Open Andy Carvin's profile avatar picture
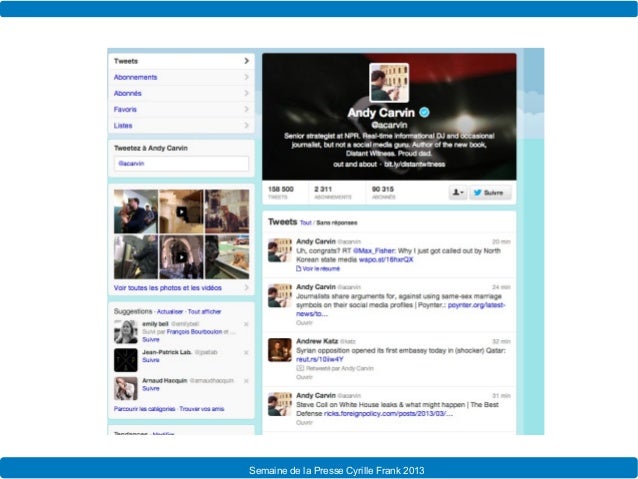Image resolution: width=638 pixels, height=479 pixels. tap(389, 83)
